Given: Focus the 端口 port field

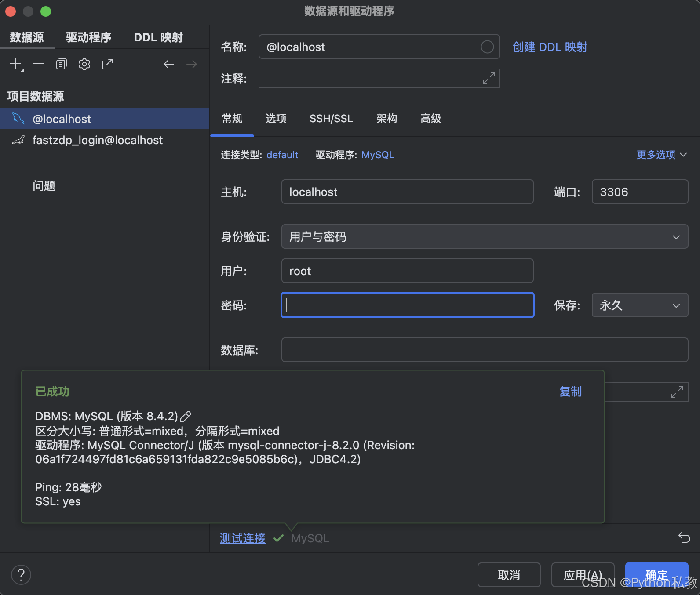Looking at the screenshot, I should [x=640, y=192].
